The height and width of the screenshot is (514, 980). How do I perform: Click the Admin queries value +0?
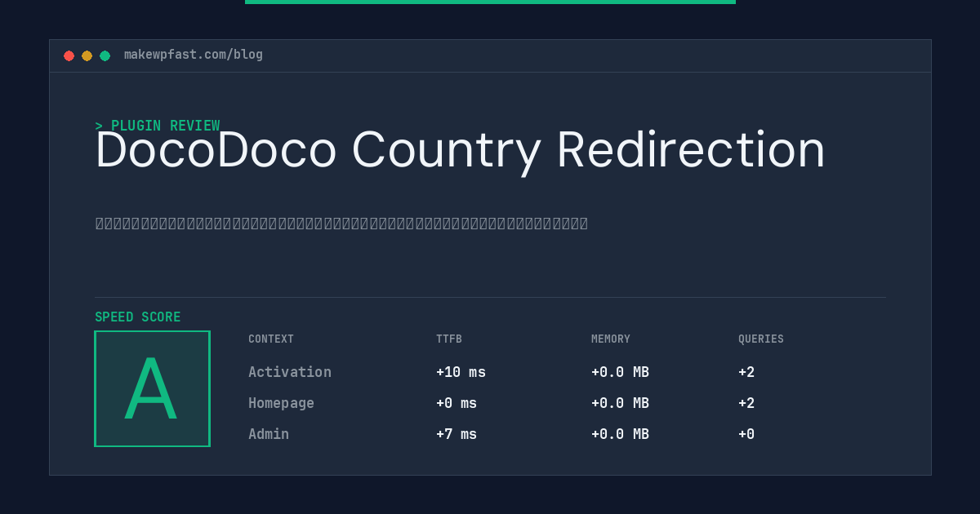tap(746, 434)
